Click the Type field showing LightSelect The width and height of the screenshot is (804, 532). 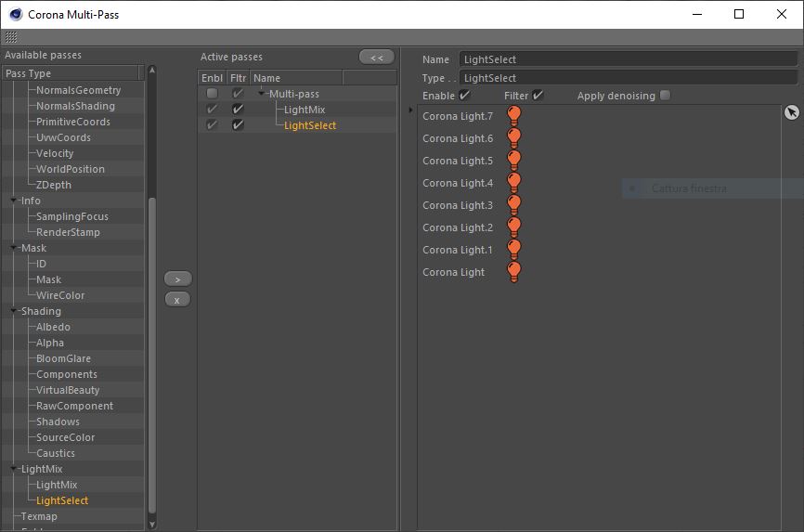click(x=629, y=78)
